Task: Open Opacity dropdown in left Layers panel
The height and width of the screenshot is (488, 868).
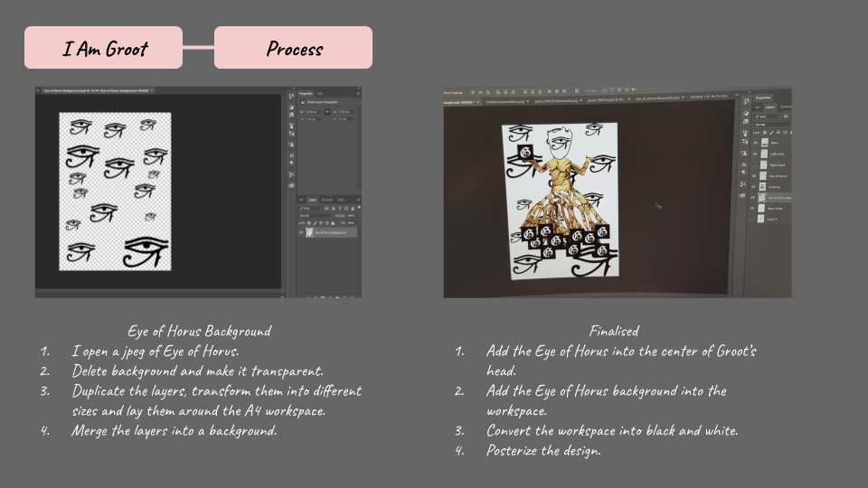Action: [358, 216]
